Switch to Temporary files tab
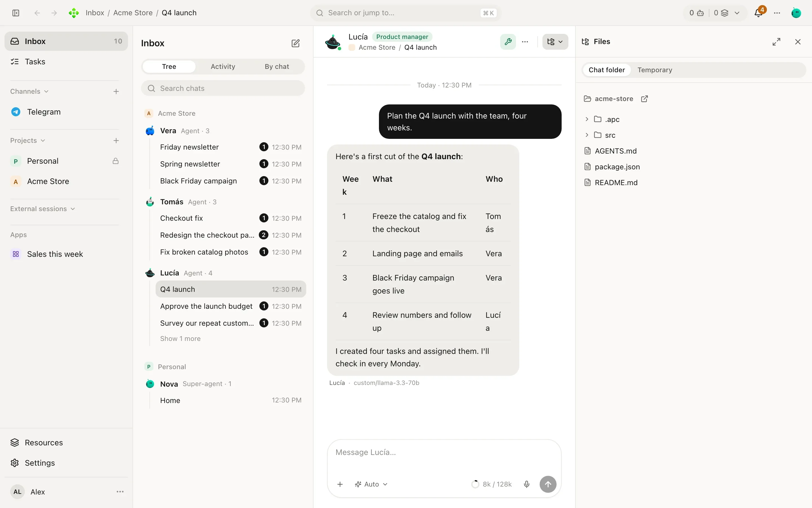This screenshot has height=508, width=812. pyautogui.click(x=655, y=70)
